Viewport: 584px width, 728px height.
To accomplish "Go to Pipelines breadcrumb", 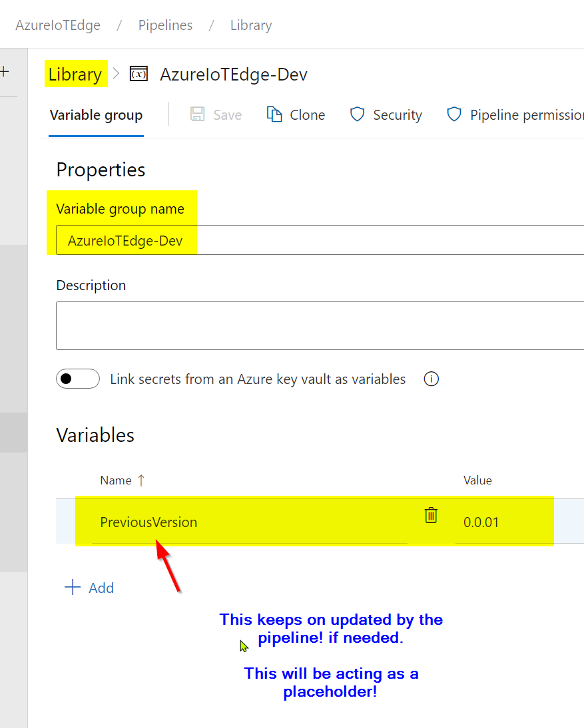I will coord(165,25).
